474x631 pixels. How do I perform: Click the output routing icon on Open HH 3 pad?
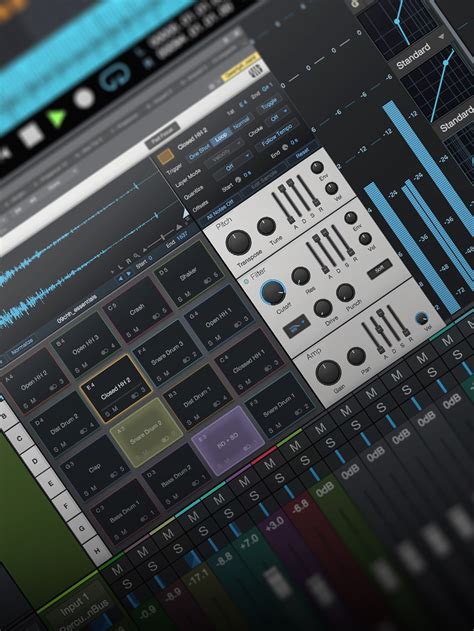(x=105, y=351)
